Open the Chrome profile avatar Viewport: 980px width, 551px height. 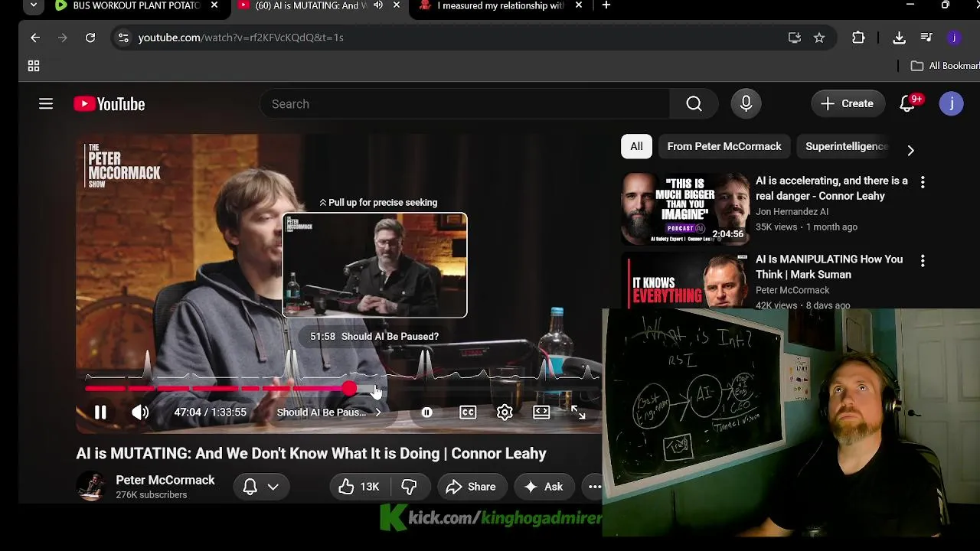point(953,37)
